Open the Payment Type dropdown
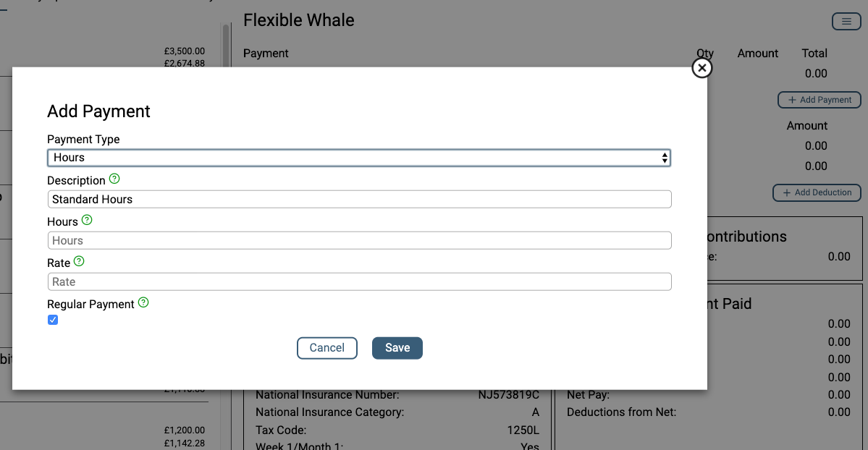This screenshot has height=450, width=868. coord(360,157)
